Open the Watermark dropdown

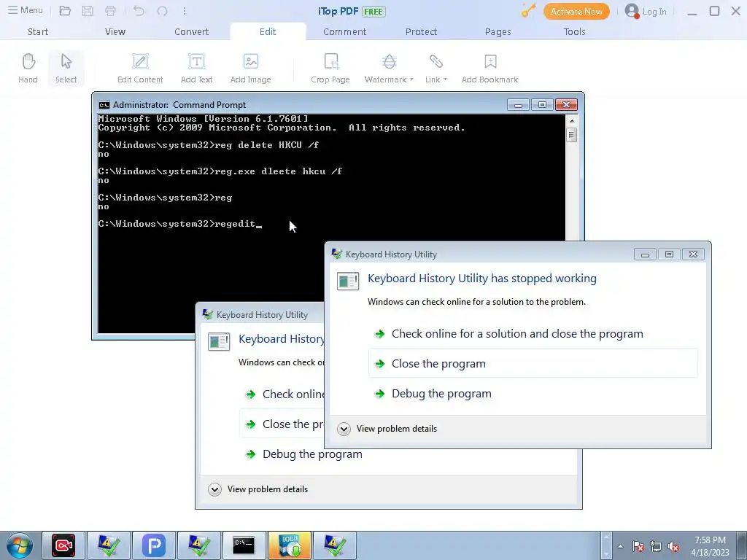point(389,68)
